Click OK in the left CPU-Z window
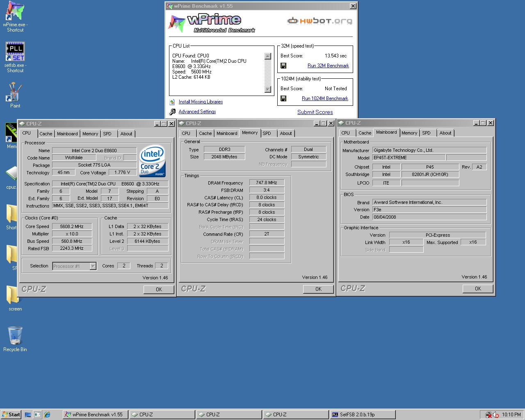The width and height of the screenshot is (525, 420). [x=159, y=289]
